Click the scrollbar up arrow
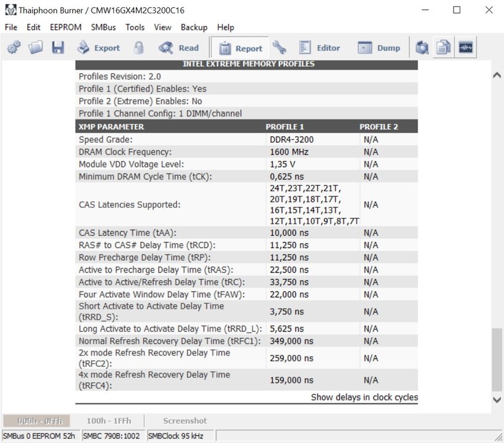The height and width of the screenshot is (443, 504). tap(497, 75)
